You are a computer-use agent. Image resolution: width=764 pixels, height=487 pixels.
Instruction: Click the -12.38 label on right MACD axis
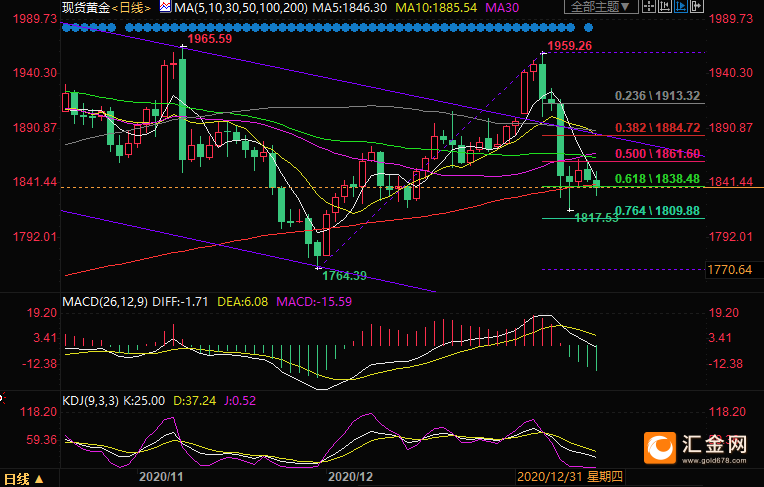(x=725, y=364)
